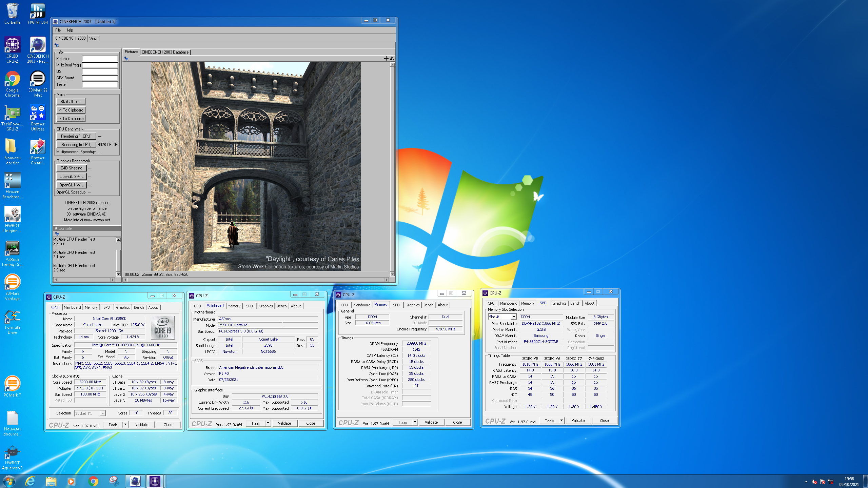Screen dimensions: 868x488
Task: Open Nouveau document text file icon
Action: (x=12, y=423)
